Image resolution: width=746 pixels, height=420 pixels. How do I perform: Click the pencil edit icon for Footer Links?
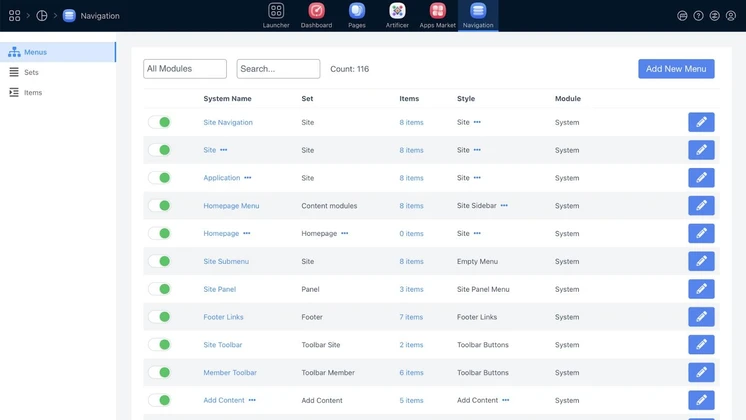701,317
